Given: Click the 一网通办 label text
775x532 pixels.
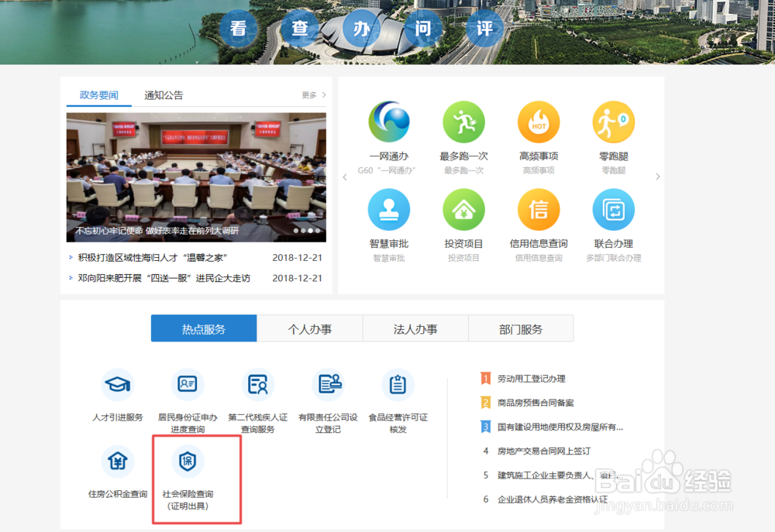Looking at the screenshot, I should click(389, 156).
